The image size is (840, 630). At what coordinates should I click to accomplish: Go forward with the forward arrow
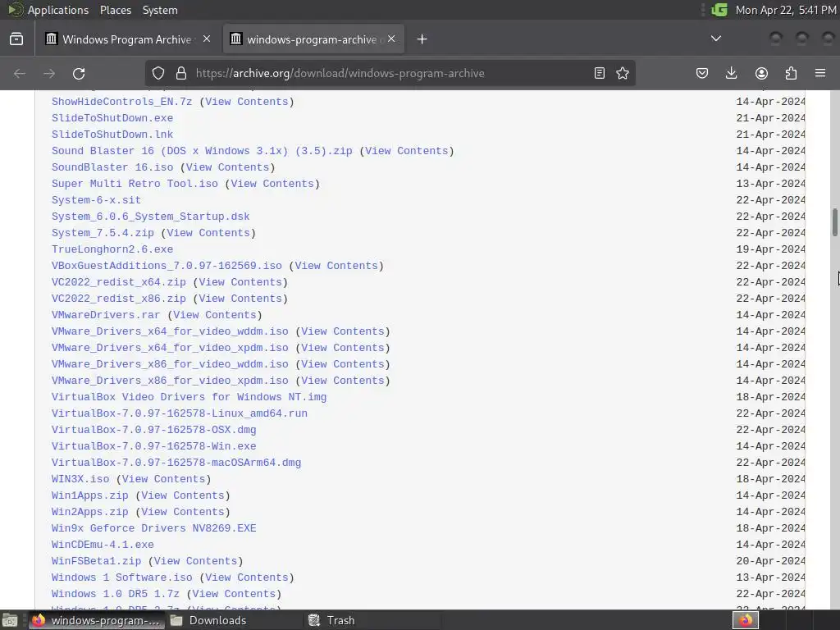[x=49, y=73]
